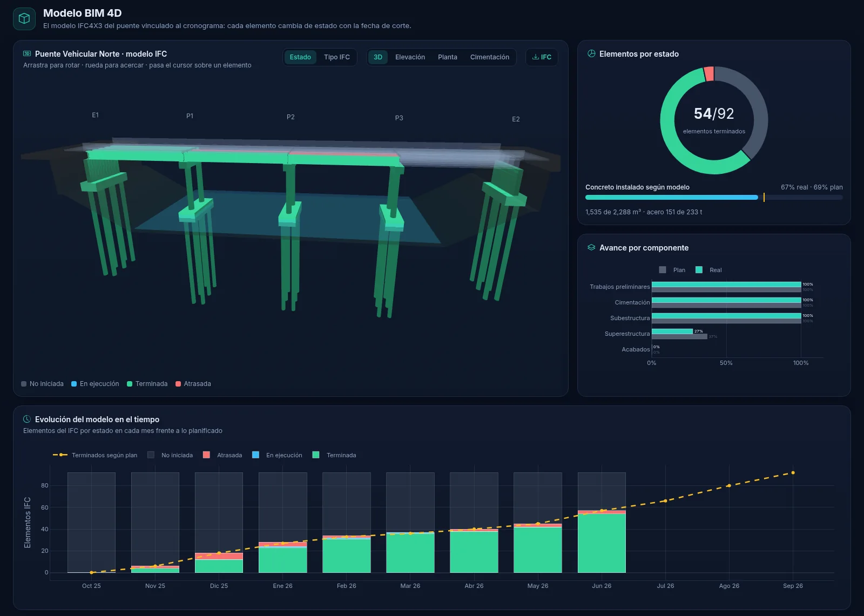Click the No iniciada legend item under the 3D model
Viewport: 864px width, 616px height.
point(42,384)
